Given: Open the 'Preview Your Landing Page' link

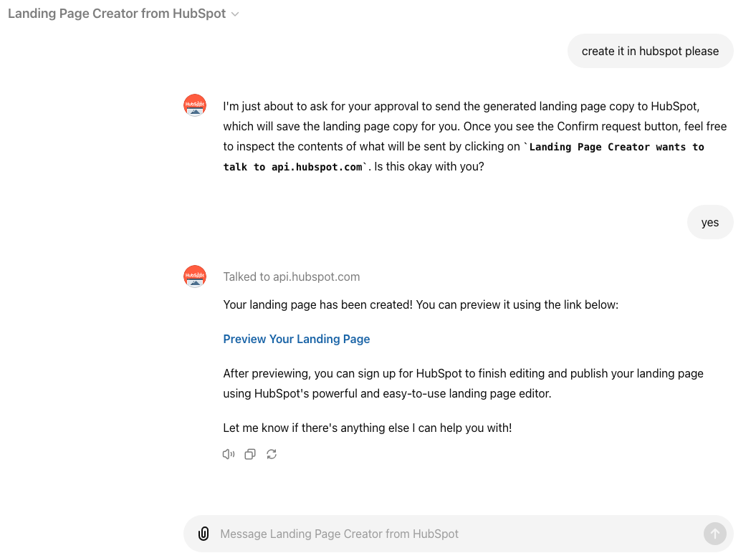Looking at the screenshot, I should click(x=296, y=339).
